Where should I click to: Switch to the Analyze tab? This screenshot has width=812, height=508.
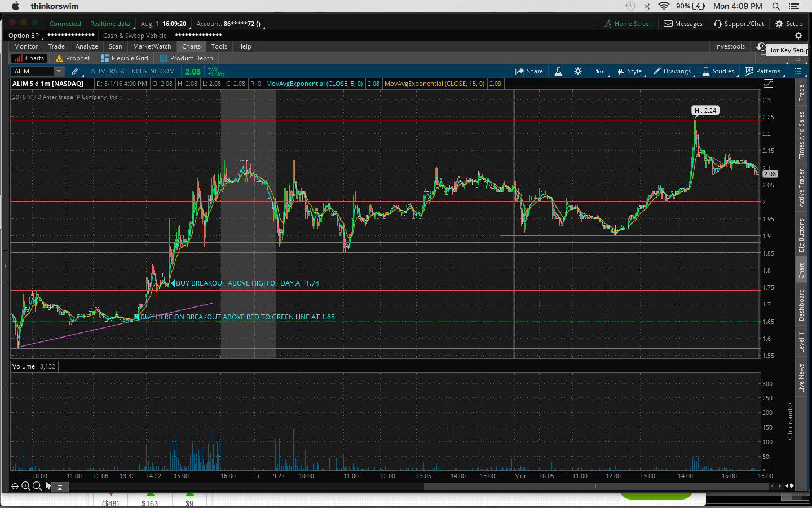(87, 46)
